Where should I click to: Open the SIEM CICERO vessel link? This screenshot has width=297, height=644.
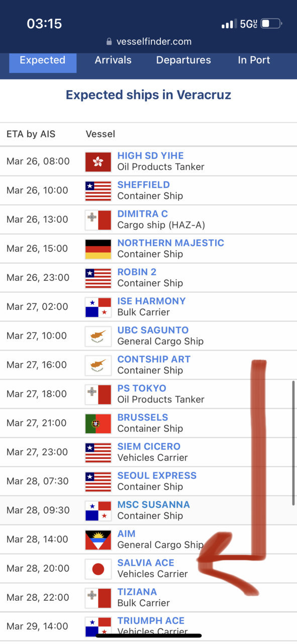click(x=149, y=447)
